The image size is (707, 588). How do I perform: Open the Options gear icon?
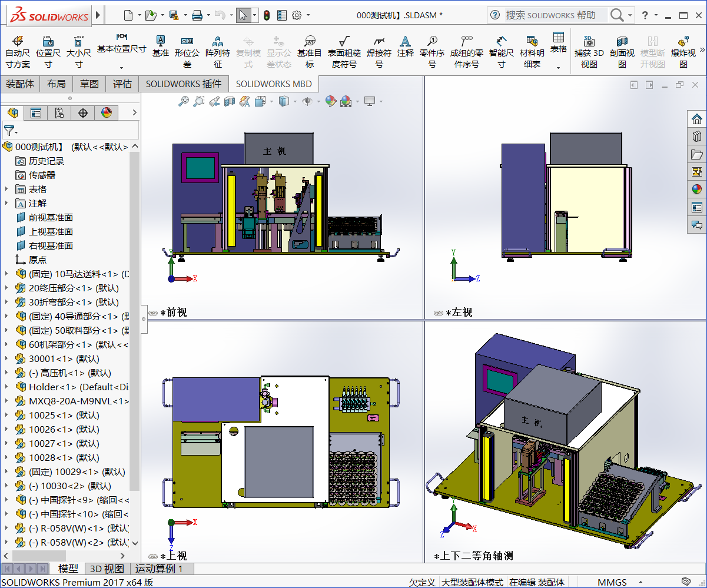point(297,15)
